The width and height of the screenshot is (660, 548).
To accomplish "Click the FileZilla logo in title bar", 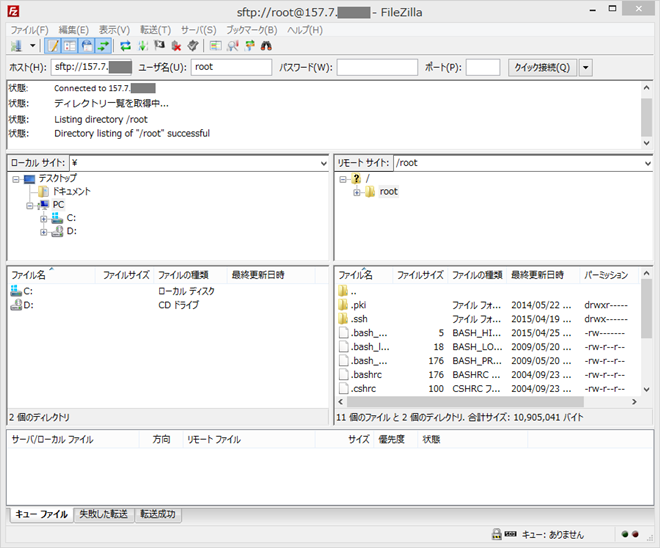I will tap(13, 11).
